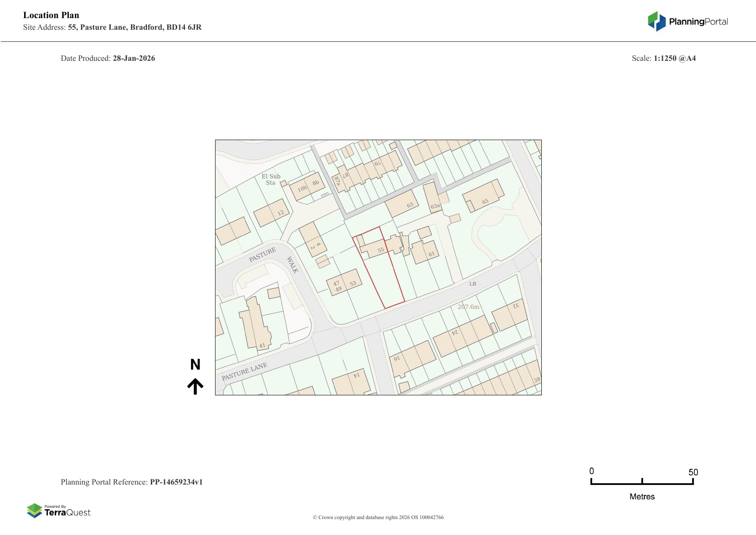Click the scale bar above Metres
The image size is (756, 535).
[x=642, y=482]
